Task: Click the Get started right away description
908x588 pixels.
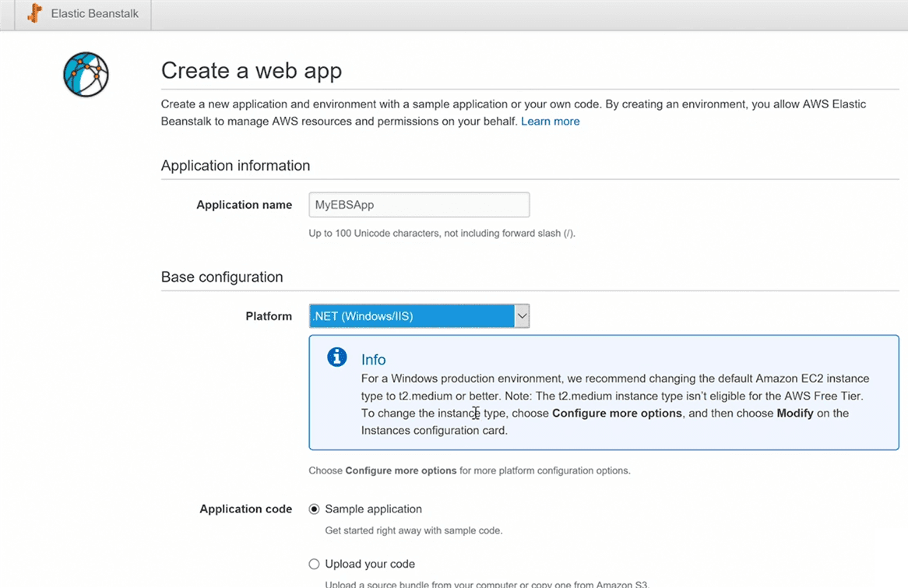Action: point(414,531)
